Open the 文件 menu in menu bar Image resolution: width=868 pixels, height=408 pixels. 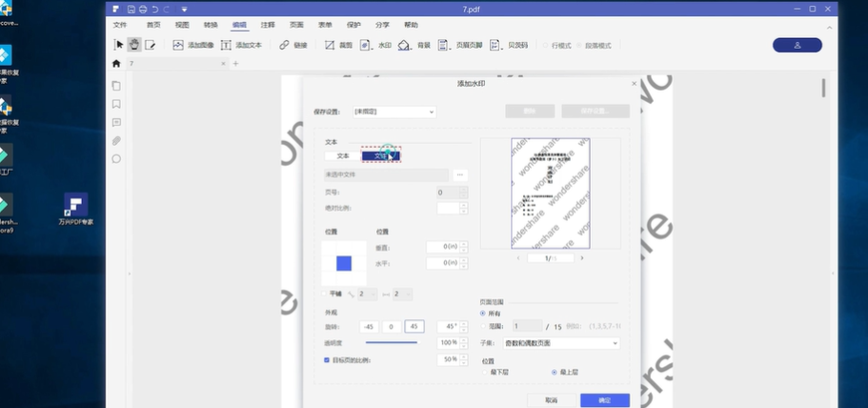pos(120,25)
